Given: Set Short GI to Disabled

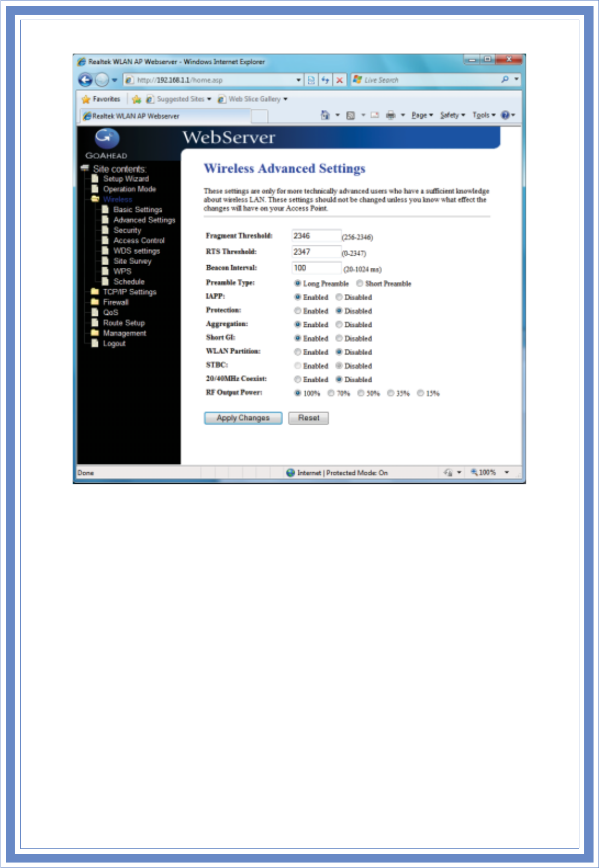Looking at the screenshot, I should point(339,338).
